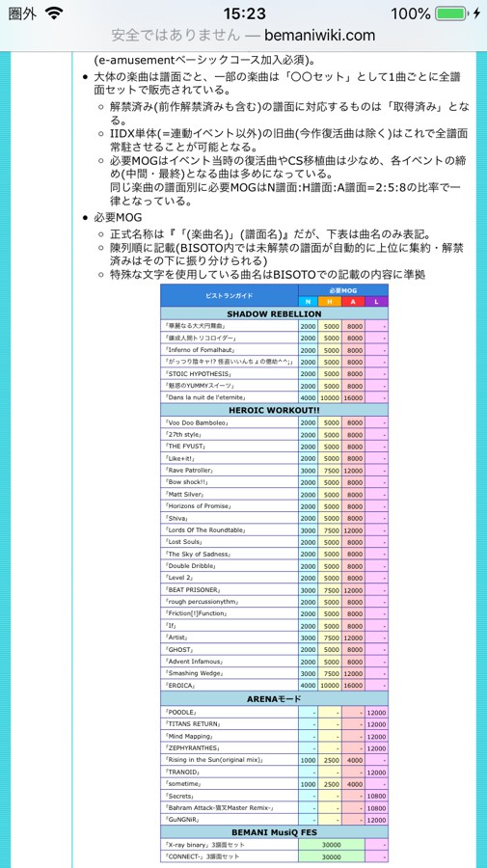Tap the 「Inferno of Fomalhaut」 song row
The width and height of the screenshot is (487, 868).
click(274, 350)
